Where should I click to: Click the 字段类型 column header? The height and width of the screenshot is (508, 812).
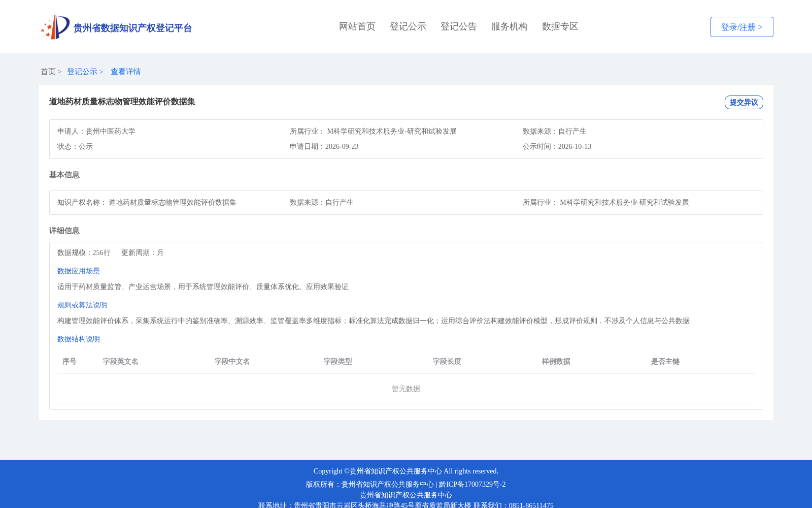tap(338, 361)
